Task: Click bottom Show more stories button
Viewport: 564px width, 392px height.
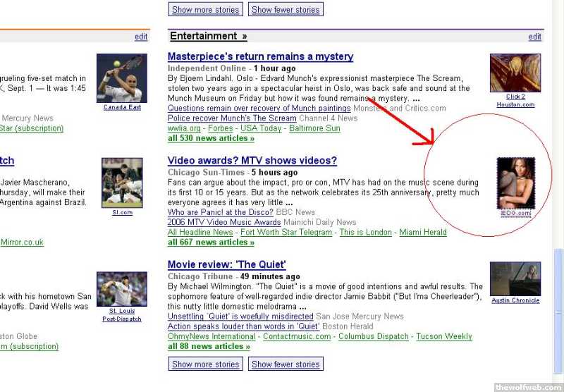Action: pyautogui.click(x=205, y=364)
